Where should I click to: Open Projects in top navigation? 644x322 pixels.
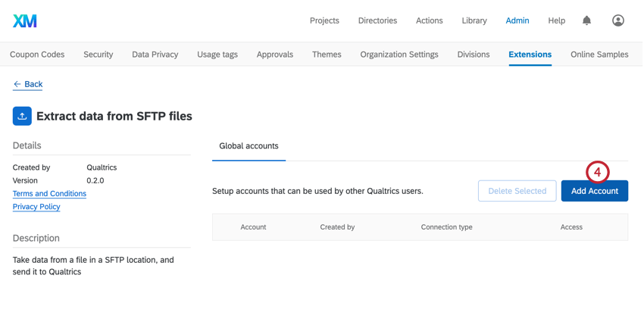pos(324,20)
